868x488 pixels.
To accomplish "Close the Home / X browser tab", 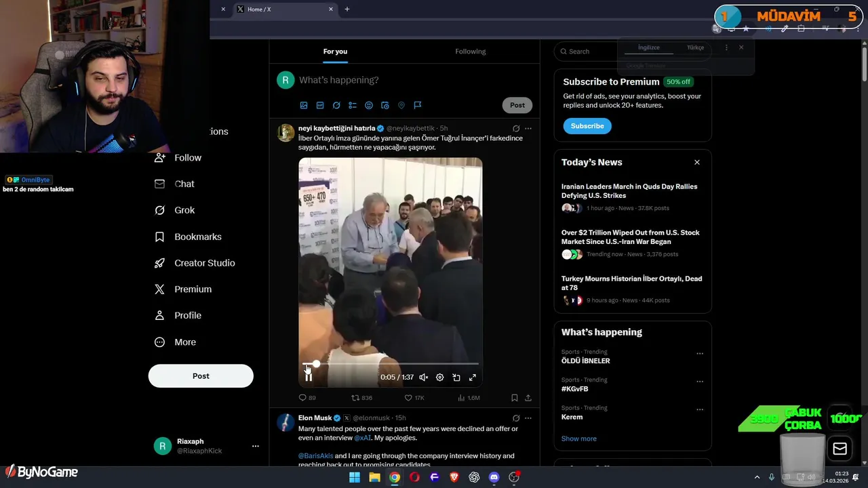I will pos(331,9).
